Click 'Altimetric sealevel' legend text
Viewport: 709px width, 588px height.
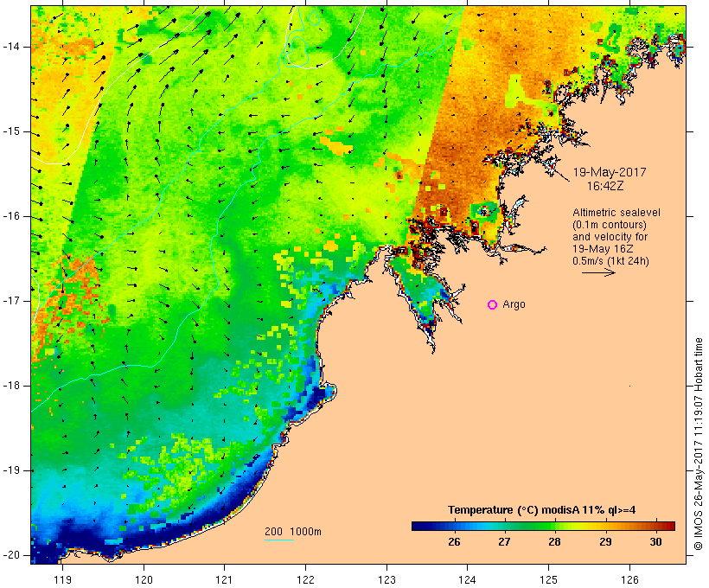point(616,213)
